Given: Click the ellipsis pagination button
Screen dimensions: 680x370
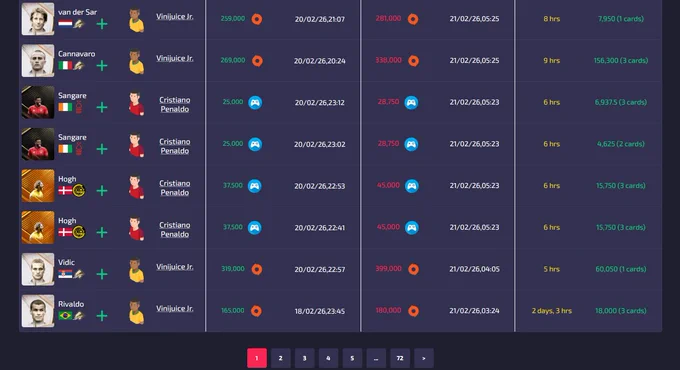Looking at the screenshot, I should 376,358.
